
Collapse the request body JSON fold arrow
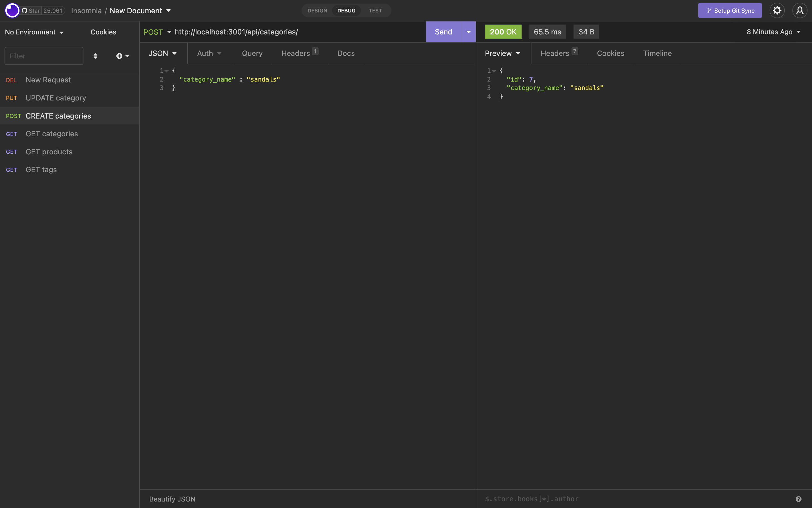click(x=166, y=71)
